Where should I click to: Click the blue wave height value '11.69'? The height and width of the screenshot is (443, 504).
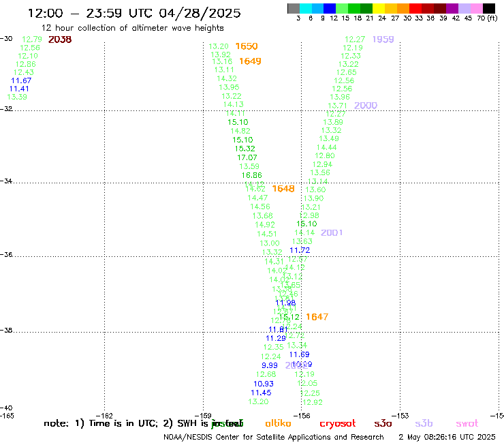coord(299,354)
